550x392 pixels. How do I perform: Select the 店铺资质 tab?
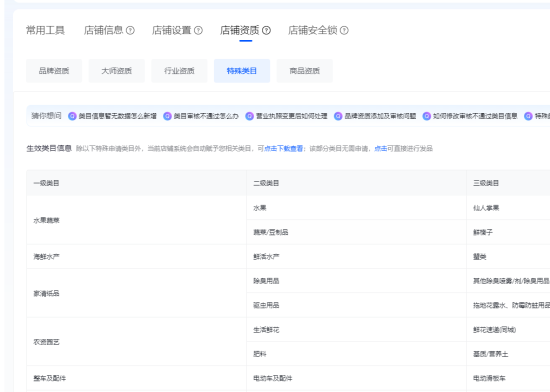(240, 31)
